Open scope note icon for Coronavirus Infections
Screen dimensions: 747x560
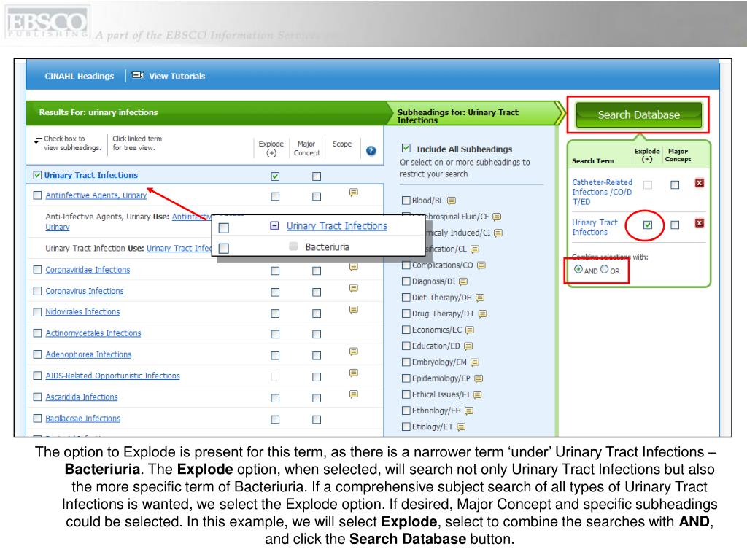pos(354,288)
